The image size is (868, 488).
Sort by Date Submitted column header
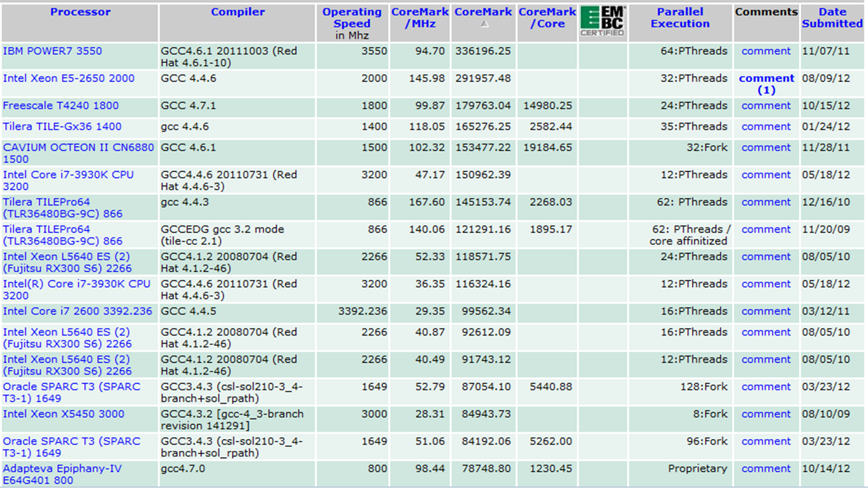pos(832,18)
